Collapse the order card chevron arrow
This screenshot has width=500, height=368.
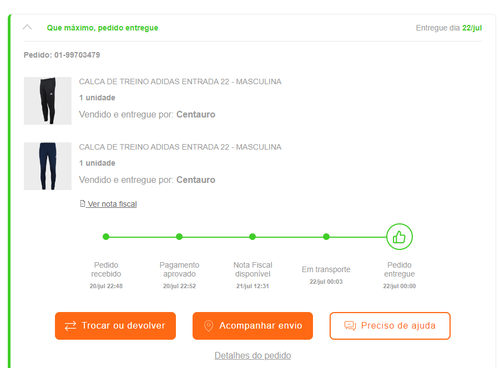(27, 27)
